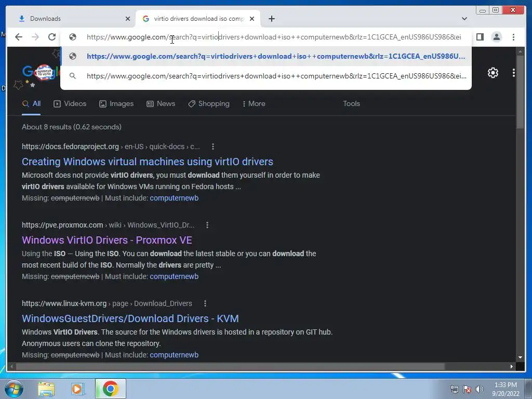This screenshot has height=399, width=532.
Task: Switch to Shopping results
Action: tap(209, 104)
